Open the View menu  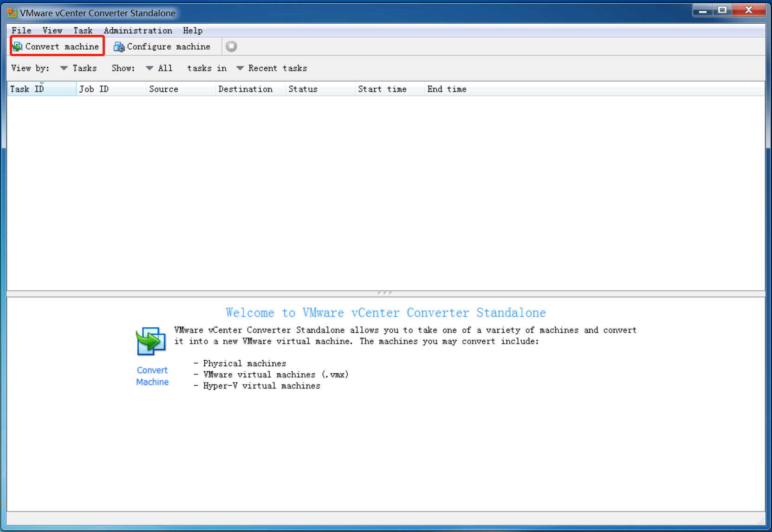(52, 31)
